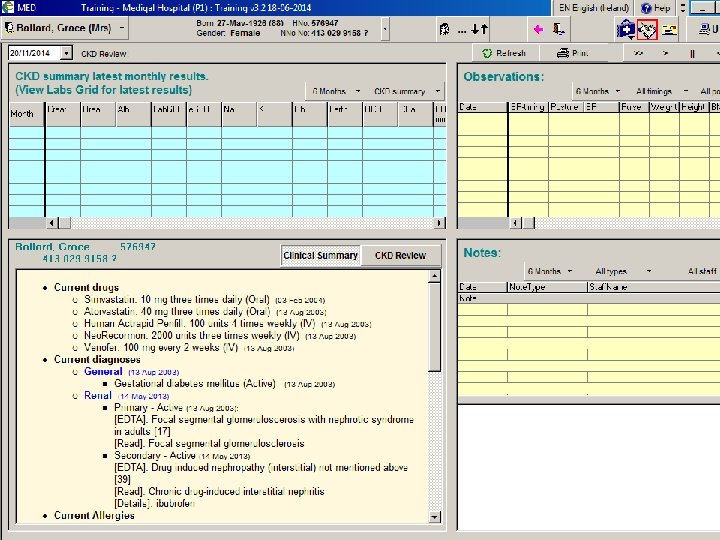
Task: Click the Atorvastatin 40 mg drug entry
Action: coord(205,312)
